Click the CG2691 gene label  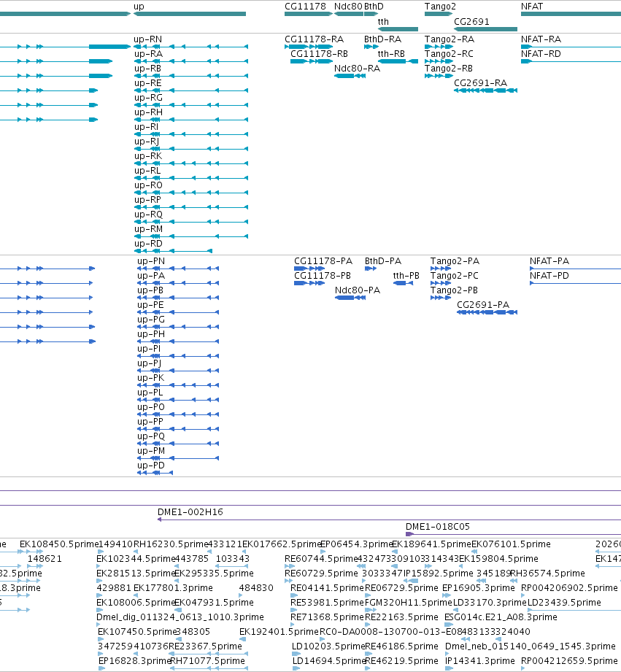point(471,22)
